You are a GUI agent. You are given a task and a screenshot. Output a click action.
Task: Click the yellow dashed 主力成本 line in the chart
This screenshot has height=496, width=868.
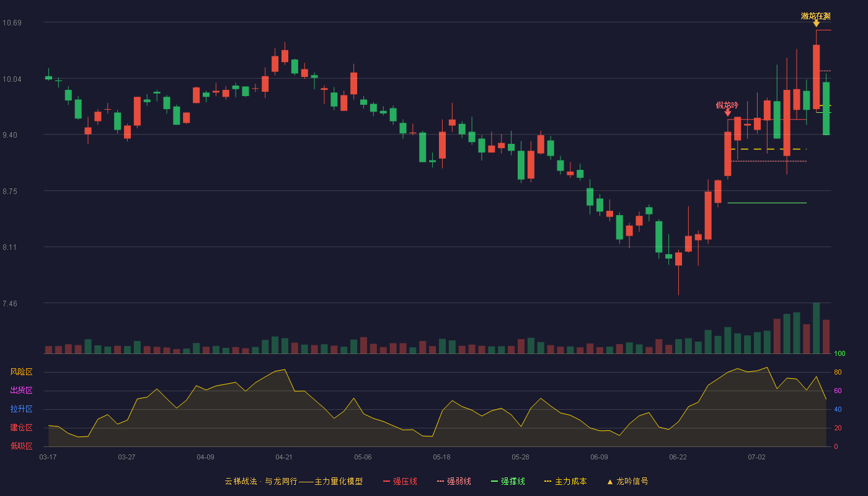pos(769,149)
